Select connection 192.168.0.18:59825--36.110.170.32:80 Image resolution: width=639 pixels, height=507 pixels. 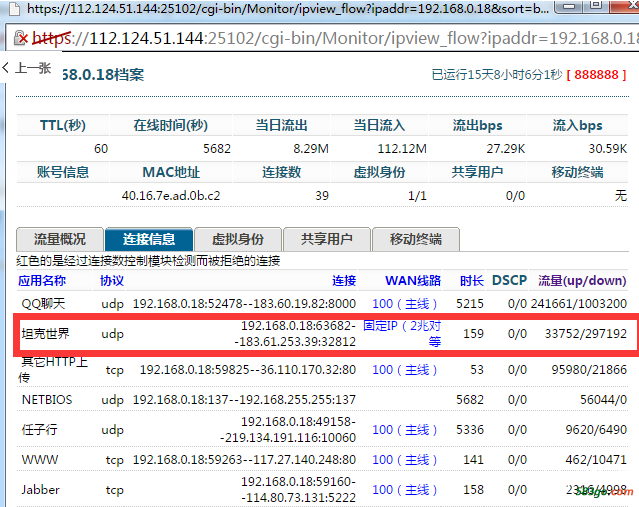coord(248,370)
